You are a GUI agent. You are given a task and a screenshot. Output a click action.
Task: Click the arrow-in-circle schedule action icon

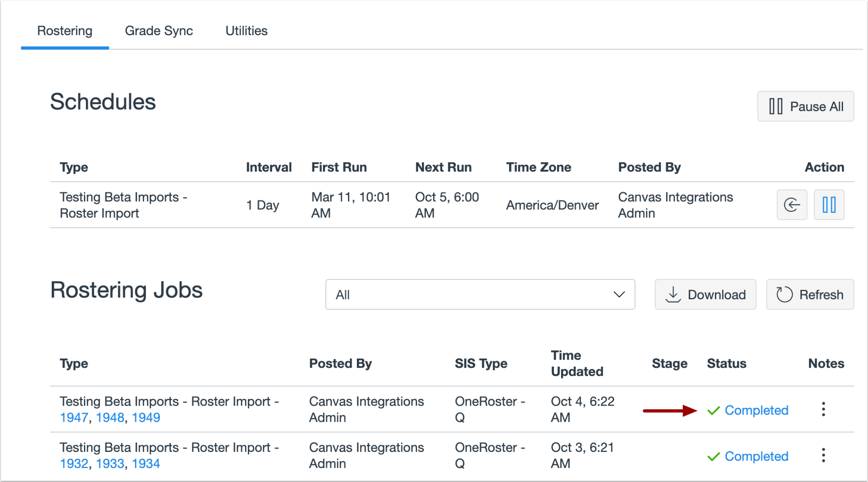coord(791,205)
